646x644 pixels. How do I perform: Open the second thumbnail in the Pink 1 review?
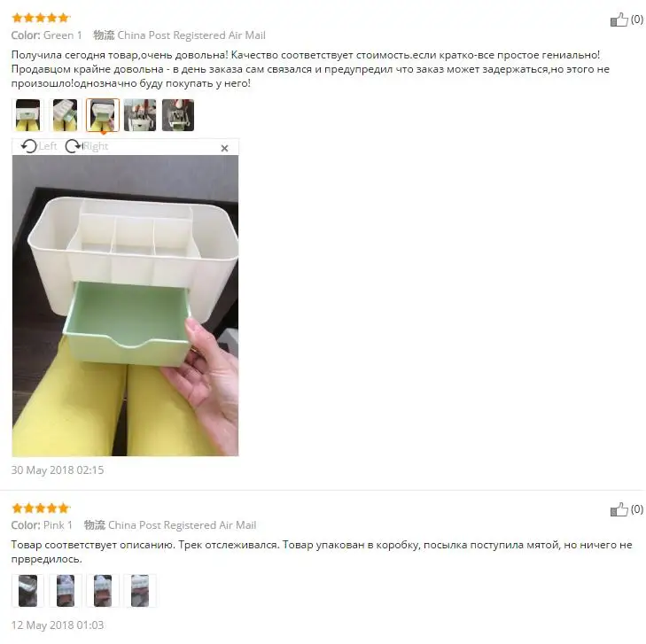pos(66,591)
